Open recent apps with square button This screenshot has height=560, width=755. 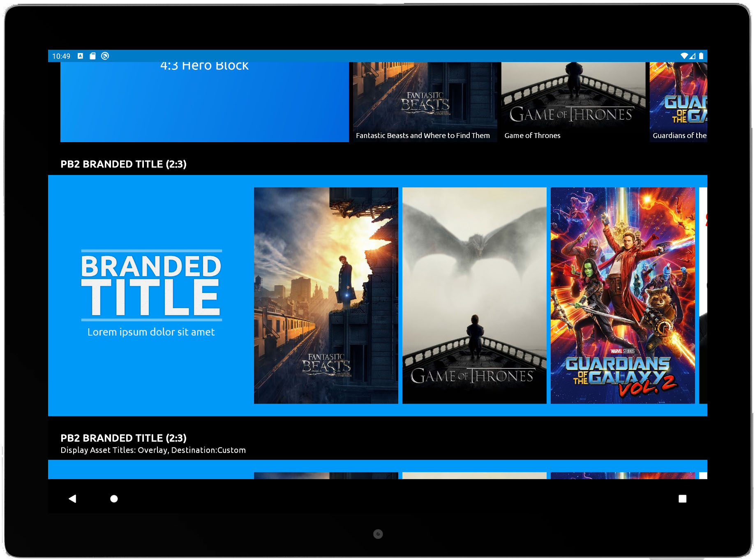(682, 498)
